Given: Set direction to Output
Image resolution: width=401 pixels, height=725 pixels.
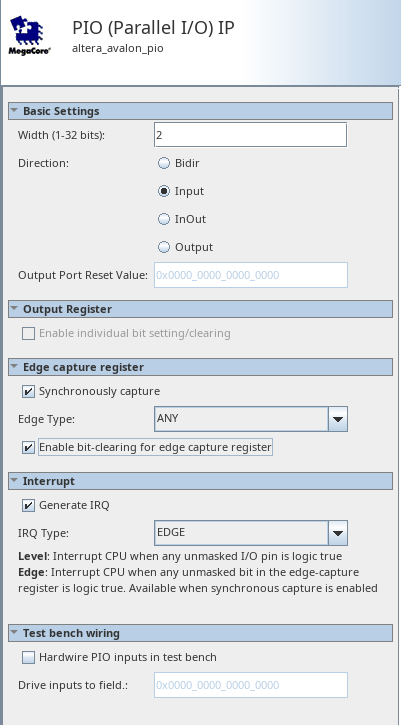Looking at the screenshot, I should point(164,247).
